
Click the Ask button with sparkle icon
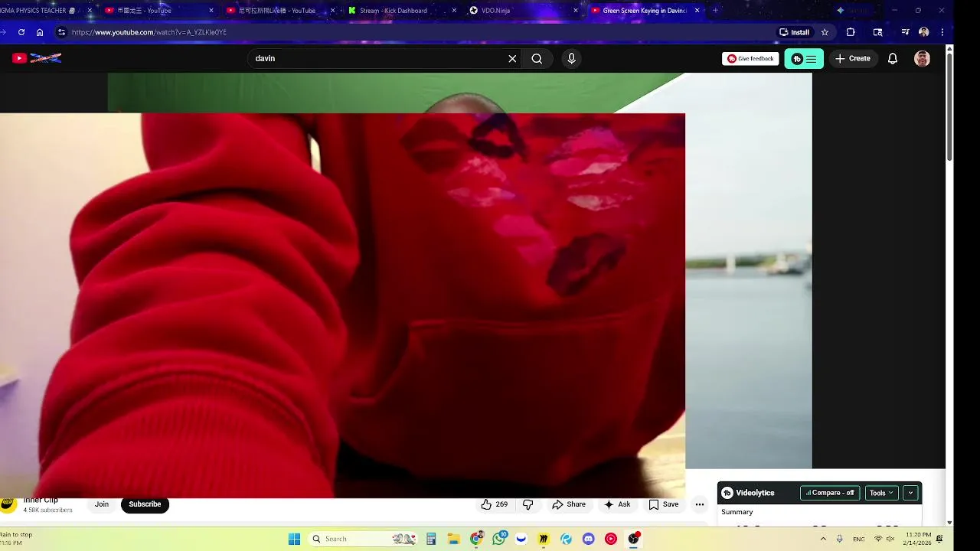[x=617, y=504]
